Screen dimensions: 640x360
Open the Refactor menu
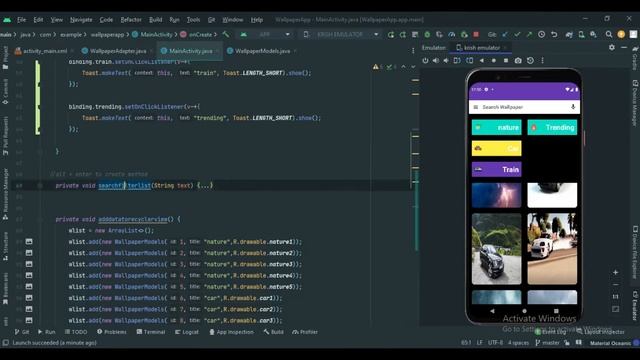point(131,20)
